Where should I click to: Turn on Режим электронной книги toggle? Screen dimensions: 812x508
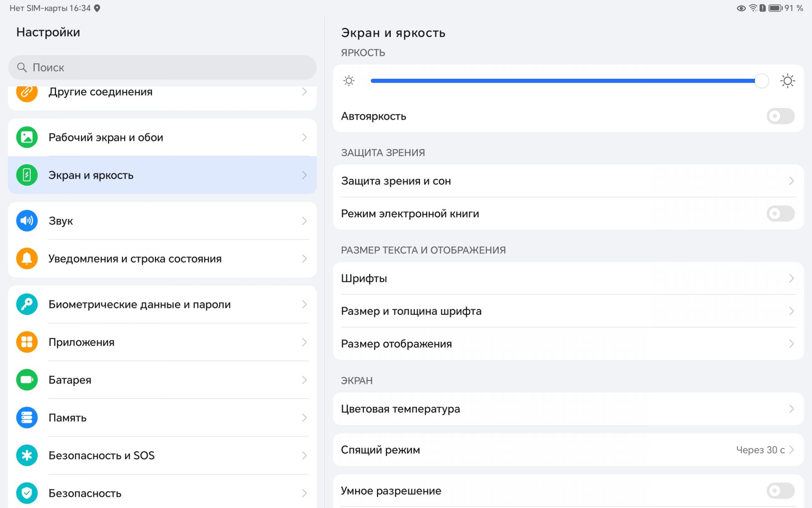click(x=780, y=213)
